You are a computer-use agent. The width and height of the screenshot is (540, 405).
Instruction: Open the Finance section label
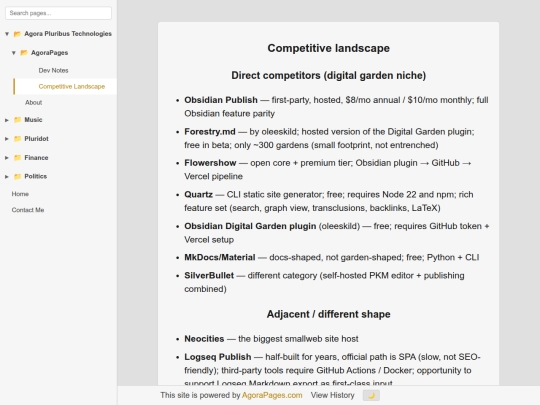click(x=36, y=158)
